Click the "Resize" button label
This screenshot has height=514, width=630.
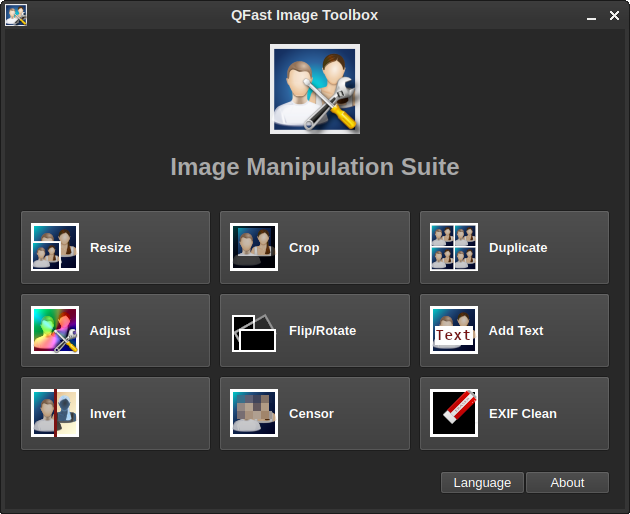(110, 248)
